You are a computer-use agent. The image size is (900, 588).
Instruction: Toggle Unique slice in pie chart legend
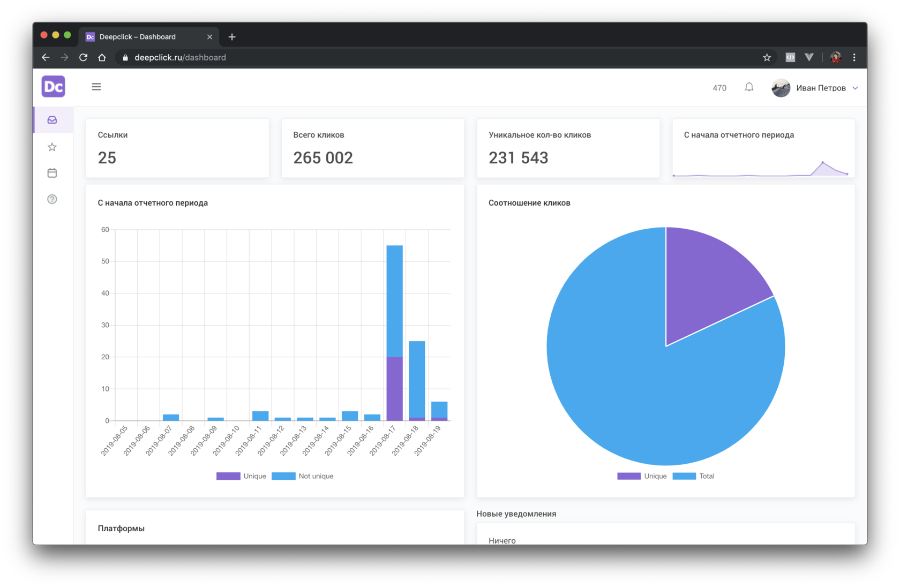pyautogui.click(x=642, y=476)
